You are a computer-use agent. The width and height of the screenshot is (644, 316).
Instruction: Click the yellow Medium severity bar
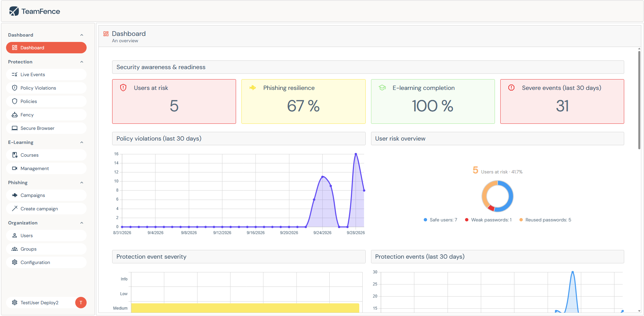point(245,308)
